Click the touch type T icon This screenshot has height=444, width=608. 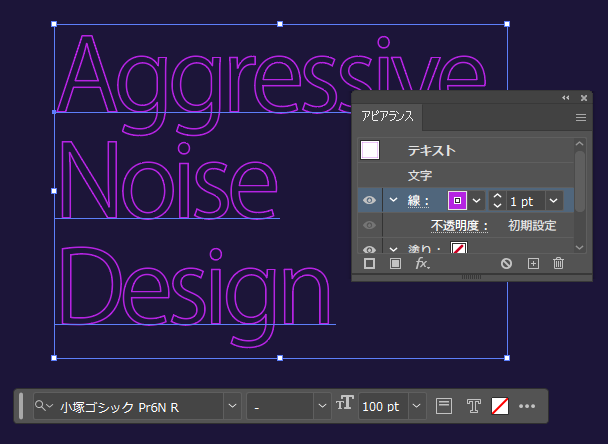(x=474, y=406)
